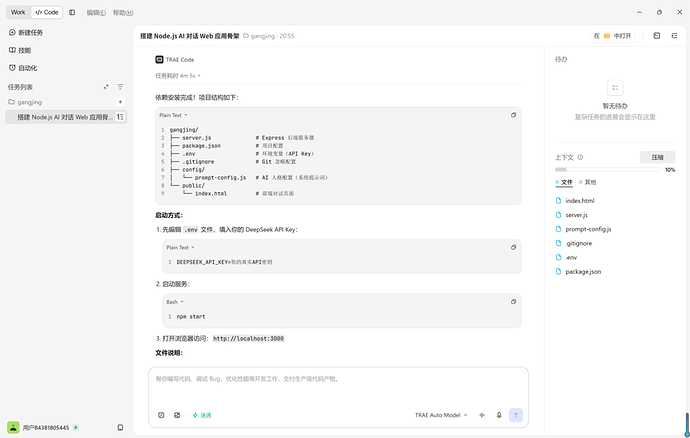Click the index.html file icon
This screenshot has width=690, height=438.
tap(558, 201)
